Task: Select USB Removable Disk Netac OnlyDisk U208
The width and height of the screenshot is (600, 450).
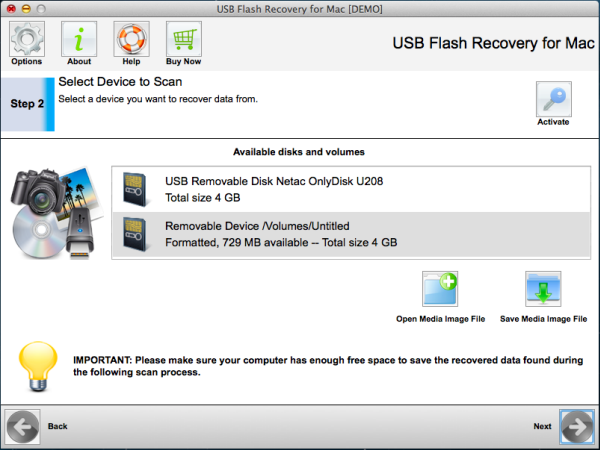Action: 351,189
